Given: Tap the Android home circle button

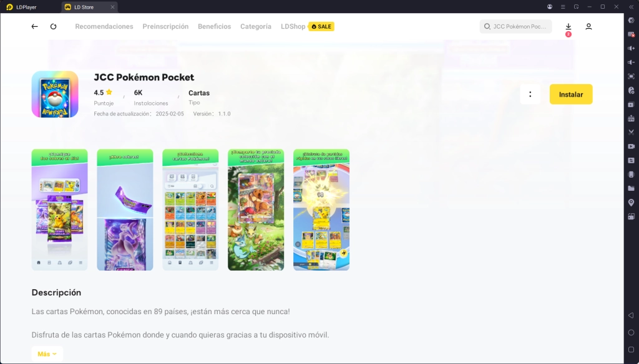Looking at the screenshot, I should (632, 333).
